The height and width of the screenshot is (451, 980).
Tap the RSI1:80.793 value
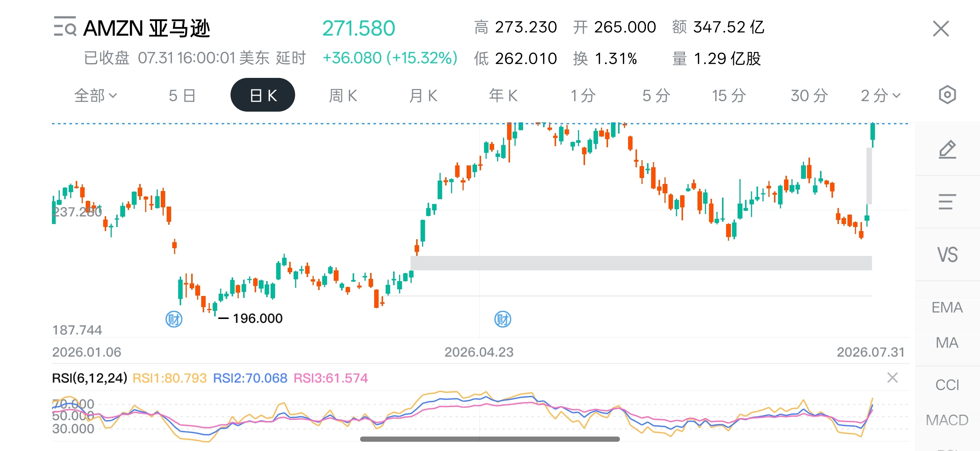pyautogui.click(x=169, y=378)
